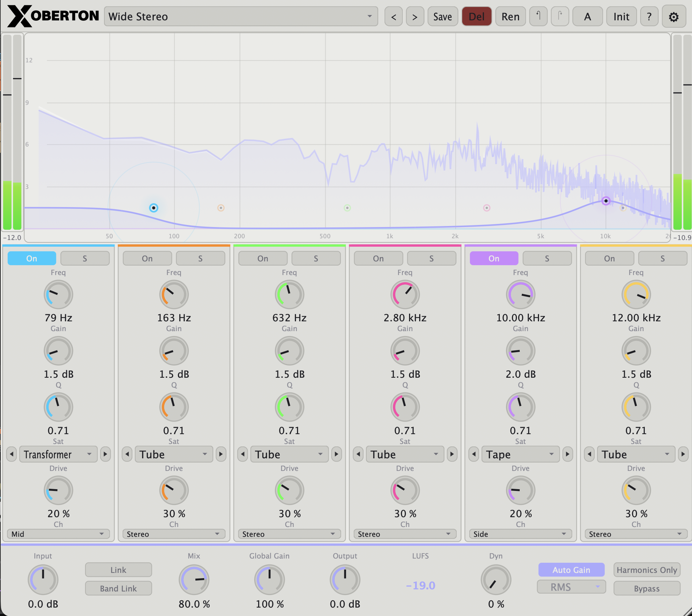The image size is (692, 616).
Task: Enable Band Link
Action: tap(118, 588)
